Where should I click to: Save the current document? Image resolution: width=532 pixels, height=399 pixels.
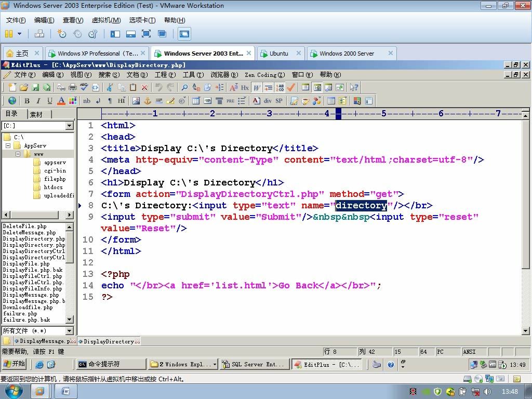35,87
